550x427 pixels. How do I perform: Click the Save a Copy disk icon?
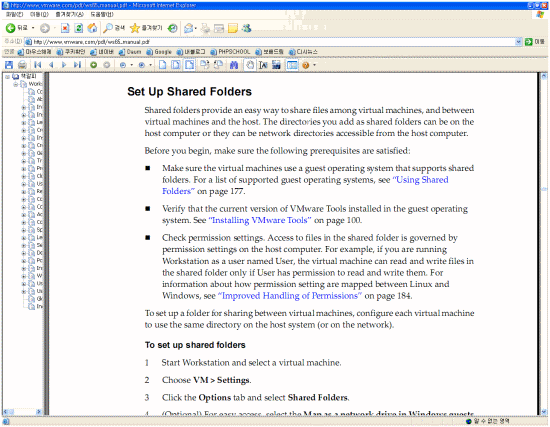[9, 65]
